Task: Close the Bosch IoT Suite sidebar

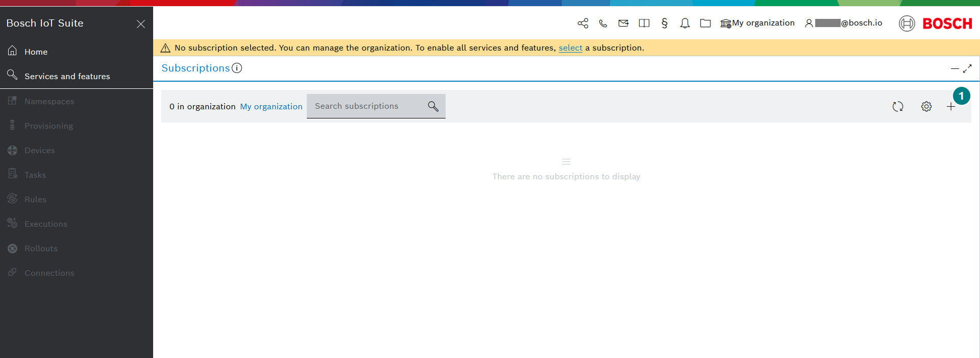Action: [141, 24]
